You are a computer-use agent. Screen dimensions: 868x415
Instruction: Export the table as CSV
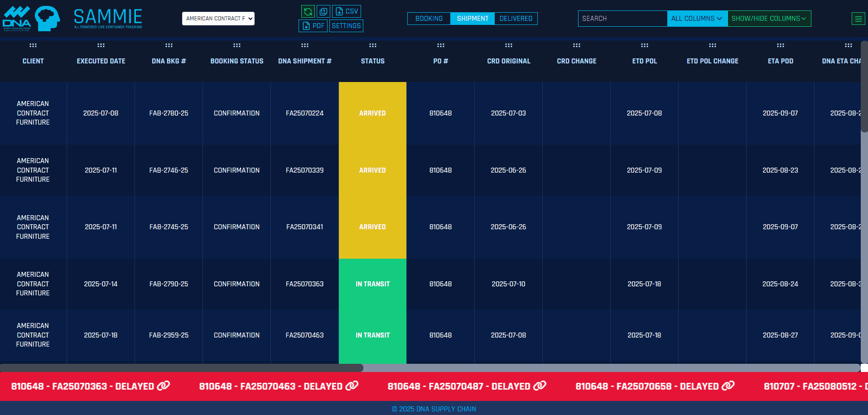347,11
